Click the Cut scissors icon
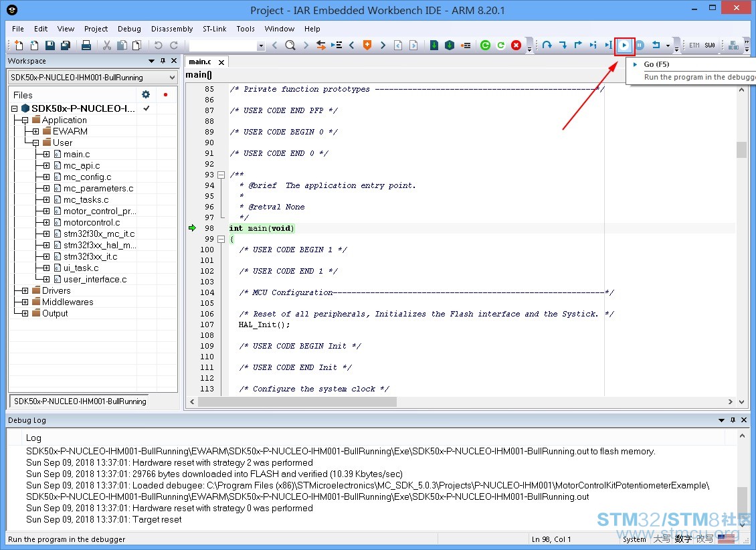The image size is (756, 550). [107, 45]
